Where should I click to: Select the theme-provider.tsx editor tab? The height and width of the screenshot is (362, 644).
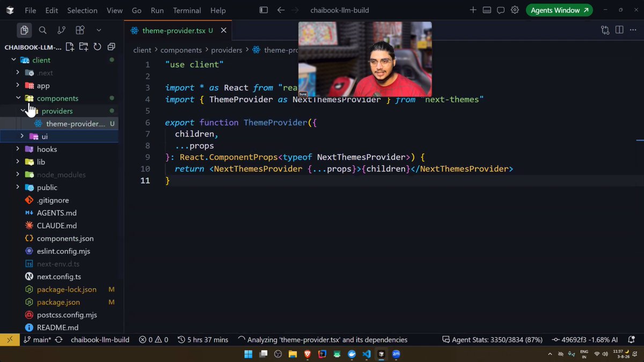[178, 31]
